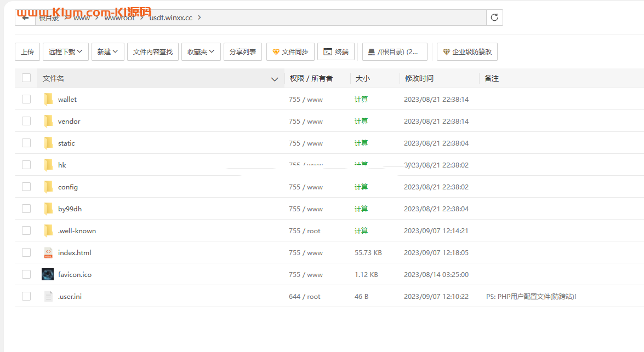Open the terminal (终端) tool
This screenshot has width=644, height=352.
click(x=336, y=52)
